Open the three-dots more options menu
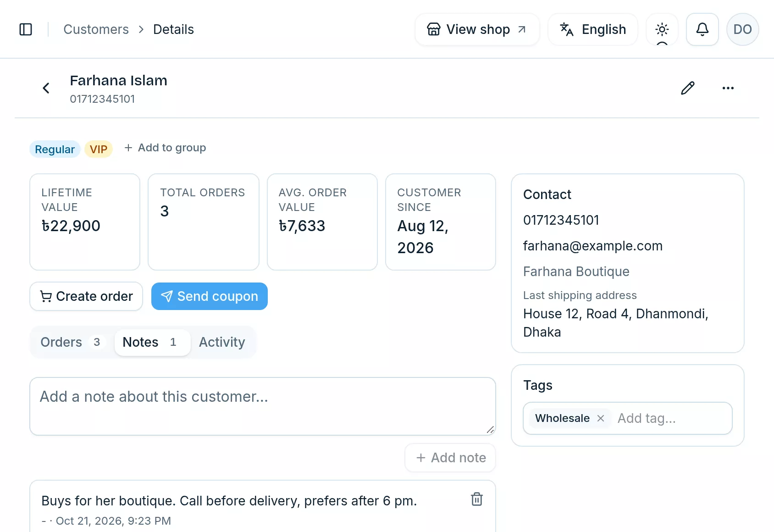The width and height of the screenshot is (774, 532). coord(728,88)
